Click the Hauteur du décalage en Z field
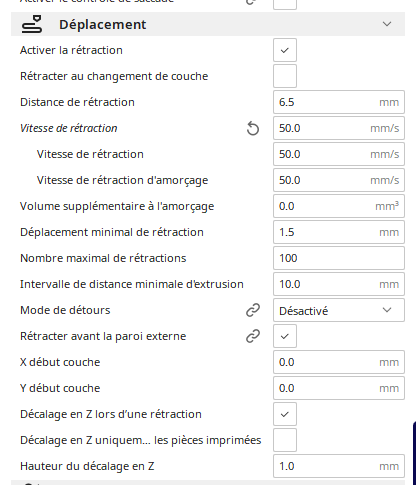The height and width of the screenshot is (485, 416). tap(339, 466)
